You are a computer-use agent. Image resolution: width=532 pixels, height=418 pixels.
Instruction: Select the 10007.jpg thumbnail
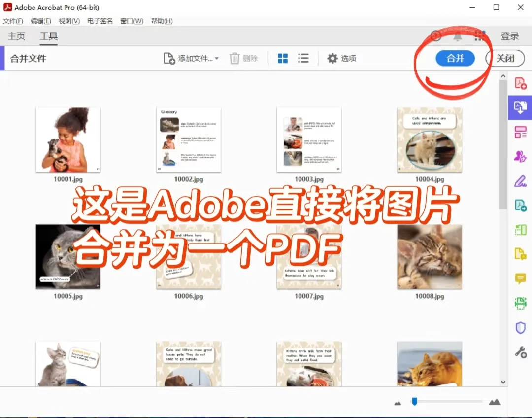click(309, 257)
